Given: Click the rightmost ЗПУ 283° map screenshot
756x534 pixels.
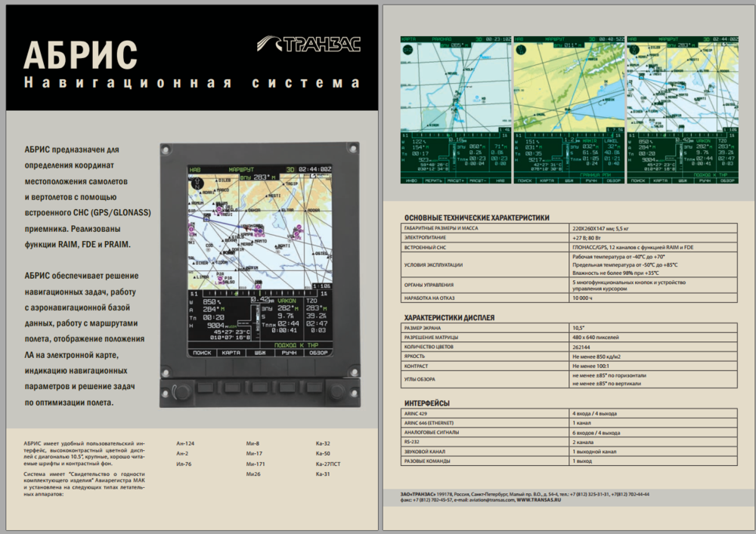Looking at the screenshot, I should point(682,110).
